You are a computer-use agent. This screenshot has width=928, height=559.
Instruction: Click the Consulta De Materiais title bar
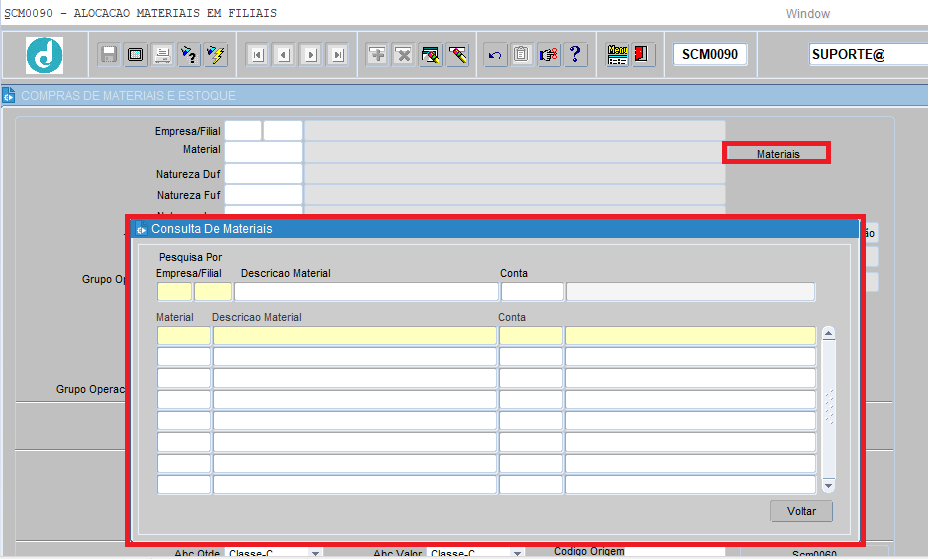pos(495,228)
